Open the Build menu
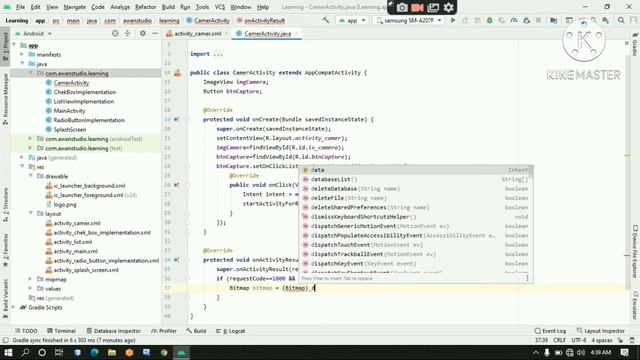 pos(168,7)
